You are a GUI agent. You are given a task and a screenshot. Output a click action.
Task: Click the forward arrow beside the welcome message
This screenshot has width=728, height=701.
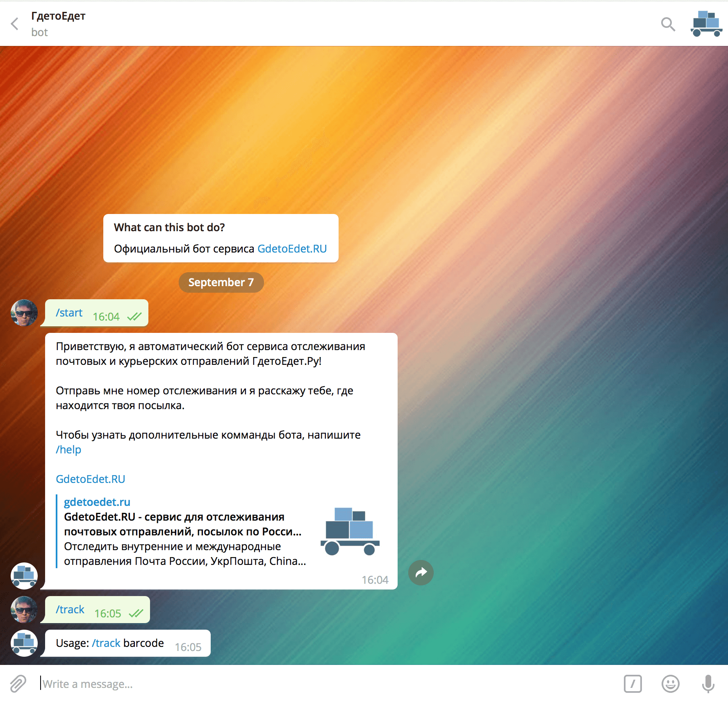pyautogui.click(x=421, y=572)
